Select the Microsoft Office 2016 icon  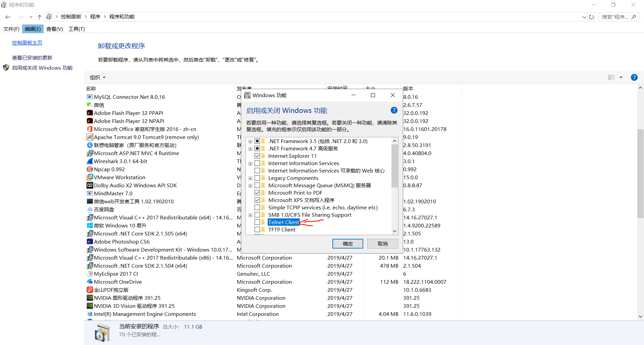(x=90, y=129)
